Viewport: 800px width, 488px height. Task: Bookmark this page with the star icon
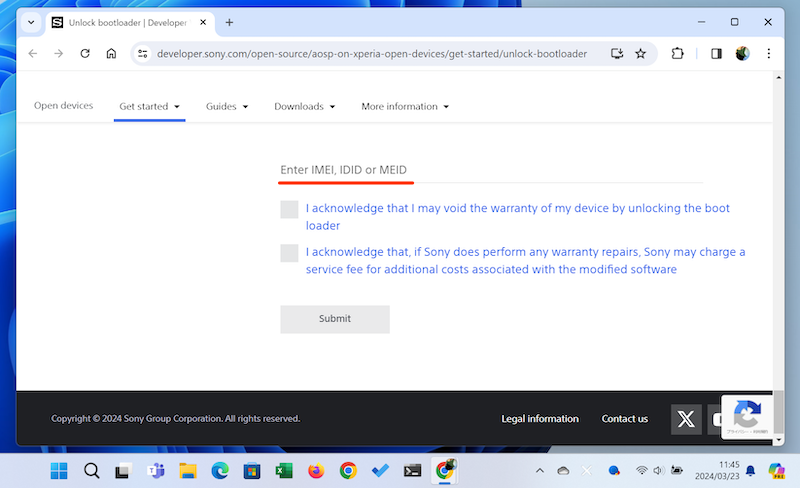(x=640, y=53)
